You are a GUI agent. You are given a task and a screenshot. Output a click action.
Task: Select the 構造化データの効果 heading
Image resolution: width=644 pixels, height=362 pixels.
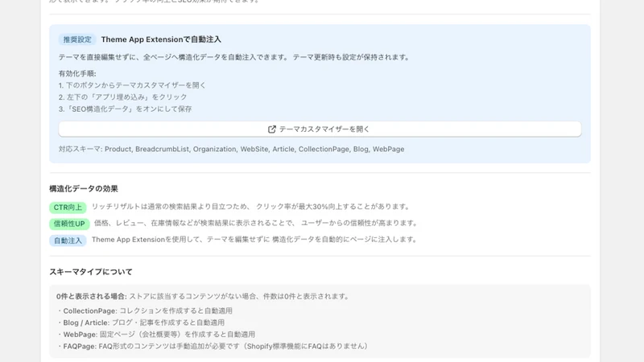pos(84,189)
